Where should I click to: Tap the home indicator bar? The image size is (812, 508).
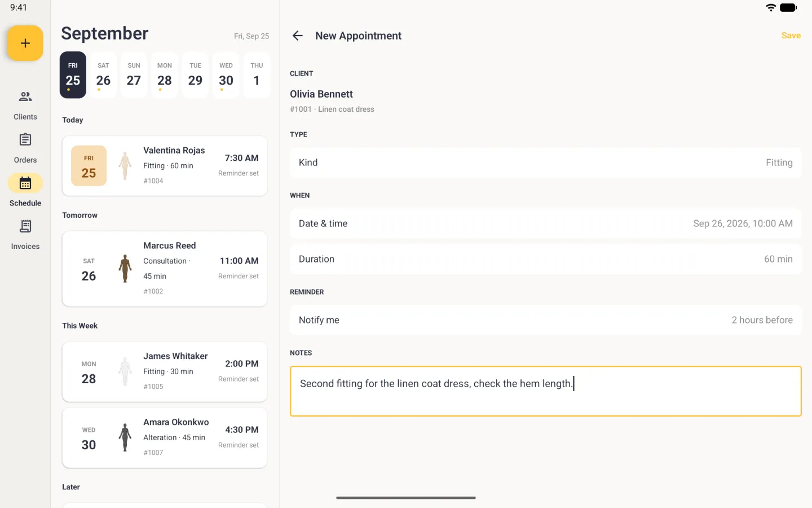click(406, 498)
